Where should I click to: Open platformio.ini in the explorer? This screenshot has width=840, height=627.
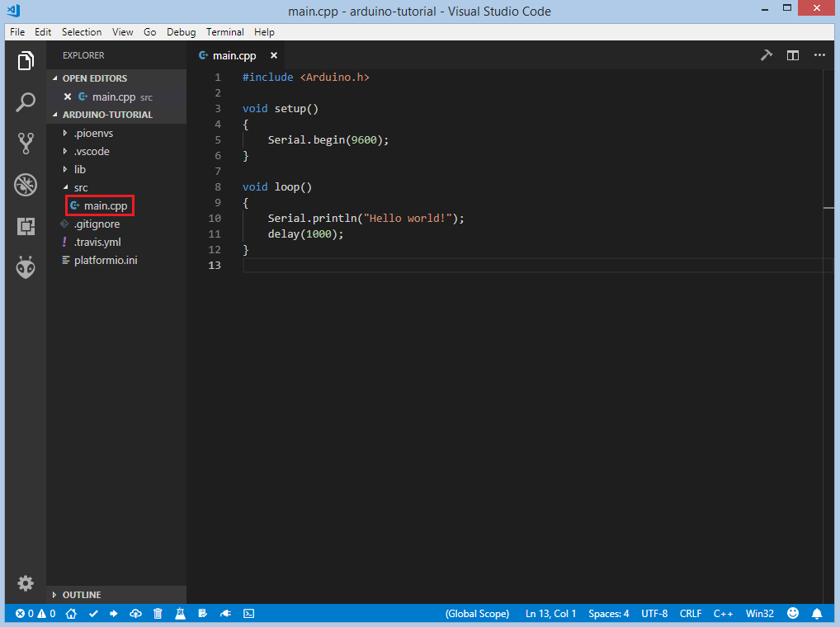[x=105, y=260]
